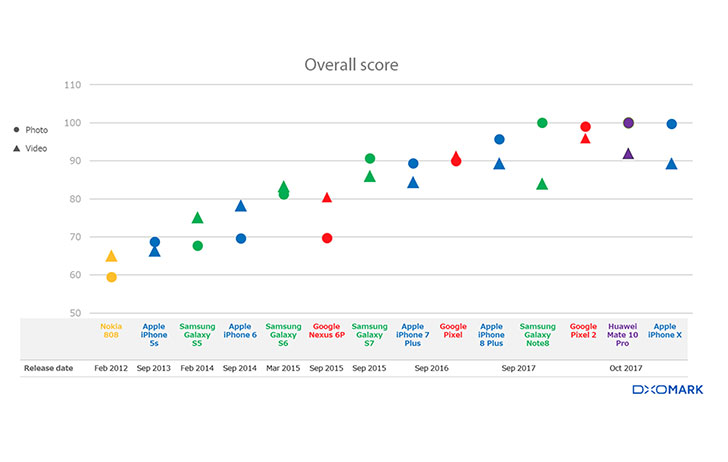The image size is (728, 462).
Task: Click the Samsung Galaxy S5 label
Action: pos(197,335)
